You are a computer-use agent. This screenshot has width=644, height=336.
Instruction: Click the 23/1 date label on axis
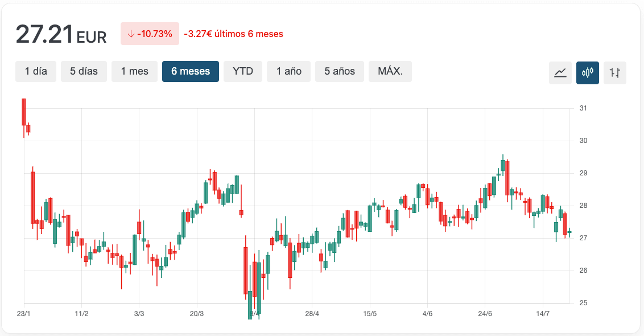click(x=23, y=314)
